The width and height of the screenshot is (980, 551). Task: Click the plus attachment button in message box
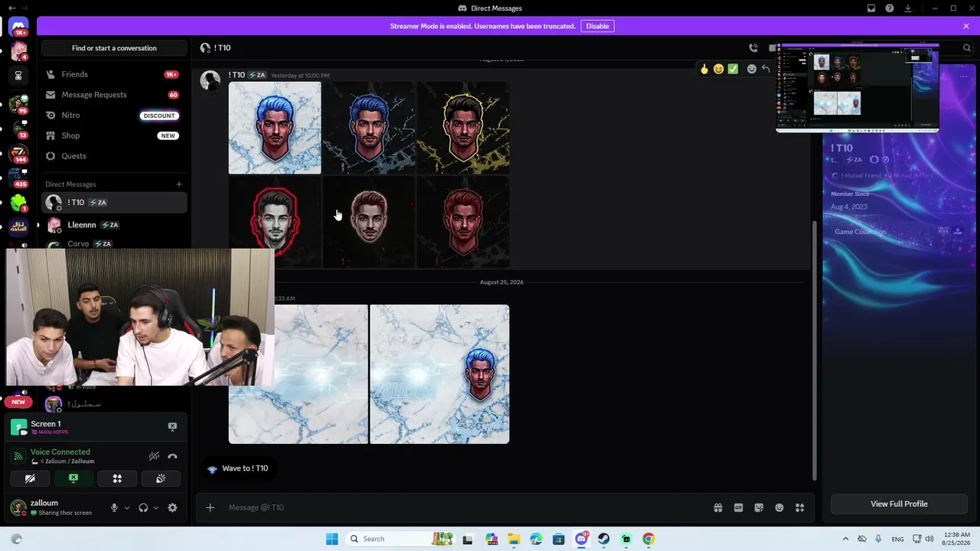click(x=210, y=507)
